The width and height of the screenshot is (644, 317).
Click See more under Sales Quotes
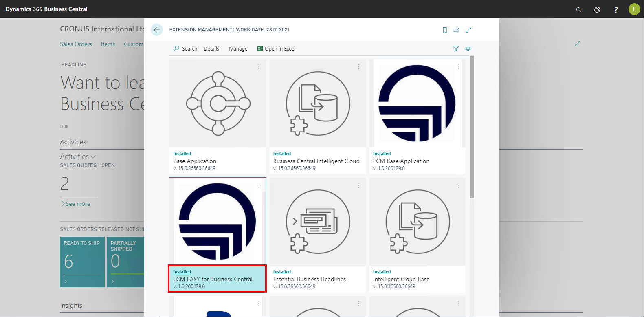(75, 204)
